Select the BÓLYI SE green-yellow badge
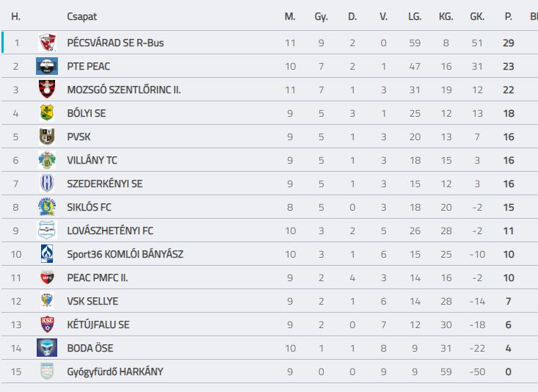The width and height of the screenshot is (538, 392). [x=47, y=113]
